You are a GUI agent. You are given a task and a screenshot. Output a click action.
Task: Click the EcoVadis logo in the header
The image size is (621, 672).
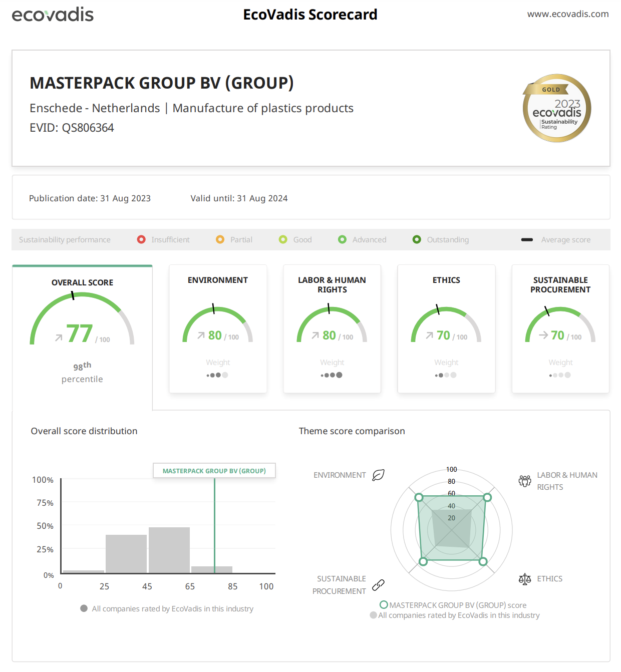click(53, 15)
